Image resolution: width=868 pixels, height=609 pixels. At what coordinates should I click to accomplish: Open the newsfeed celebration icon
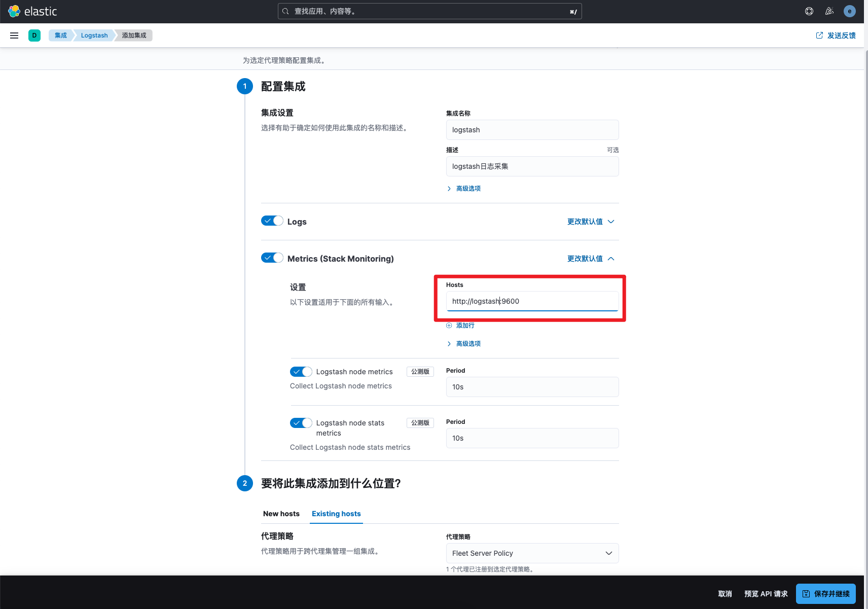coord(829,11)
